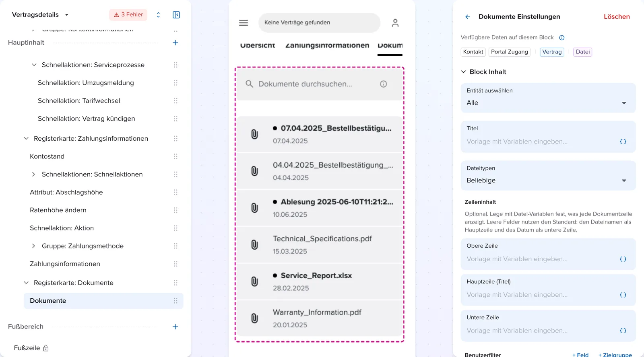
Task: Click the Vertrag data tag
Action: click(x=552, y=52)
